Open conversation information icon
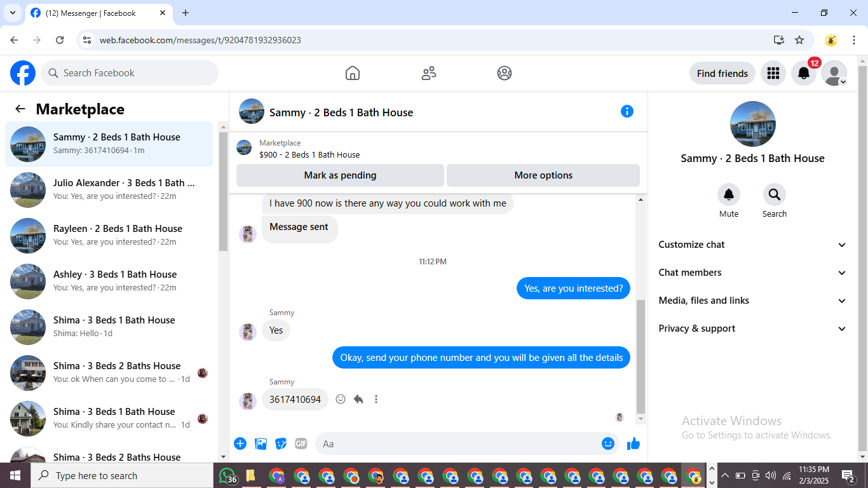Image resolution: width=868 pixels, height=488 pixels. [627, 111]
